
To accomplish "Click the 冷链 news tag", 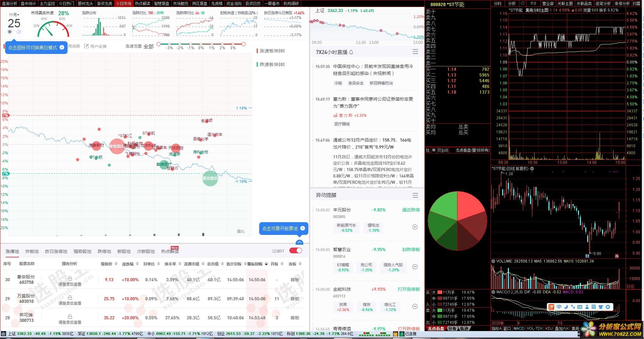I will click(338, 83).
